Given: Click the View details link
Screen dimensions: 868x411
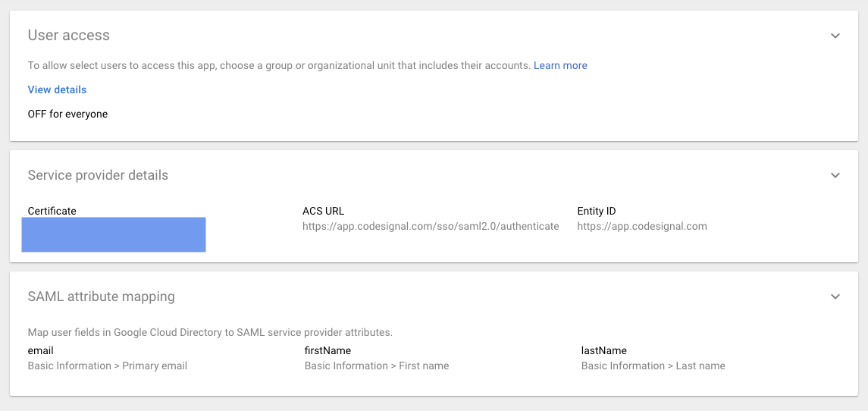Looking at the screenshot, I should coord(57,89).
